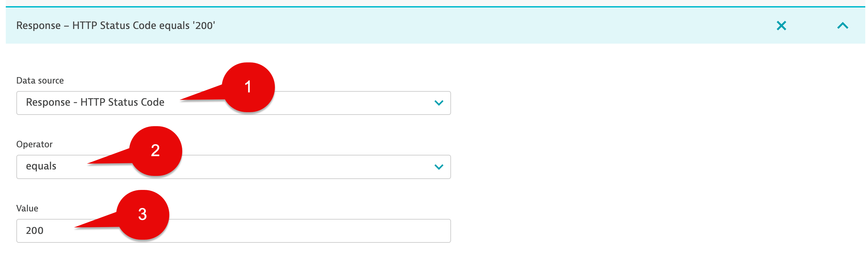Click the 'Operator' field label
868x253 pixels.
(x=34, y=144)
